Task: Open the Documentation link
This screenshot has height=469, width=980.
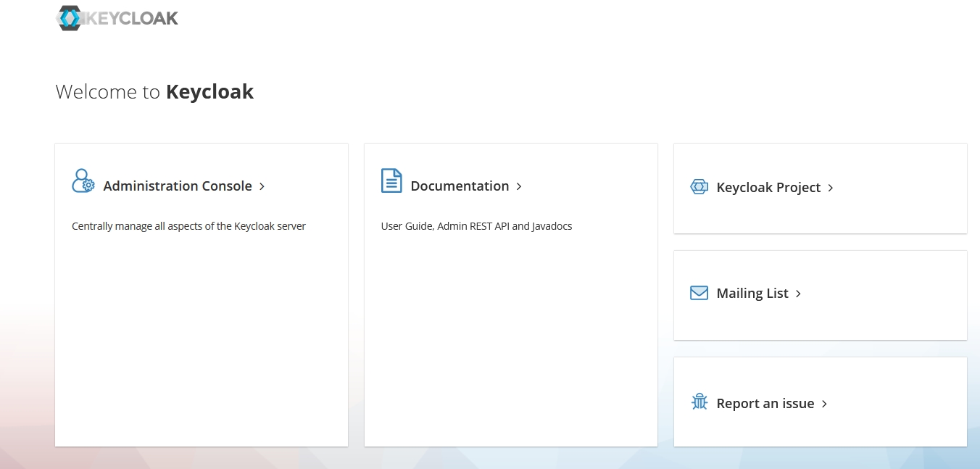Action: pos(460,186)
